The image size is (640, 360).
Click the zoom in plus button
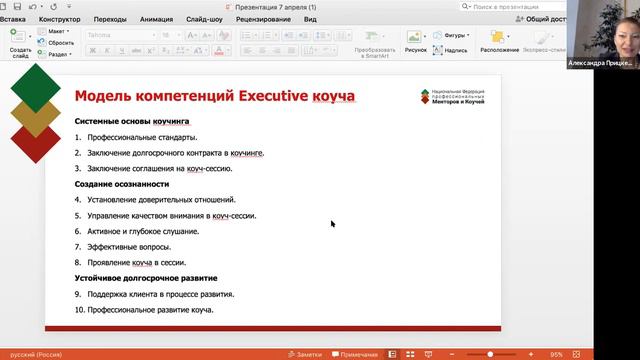pos(531,354)
